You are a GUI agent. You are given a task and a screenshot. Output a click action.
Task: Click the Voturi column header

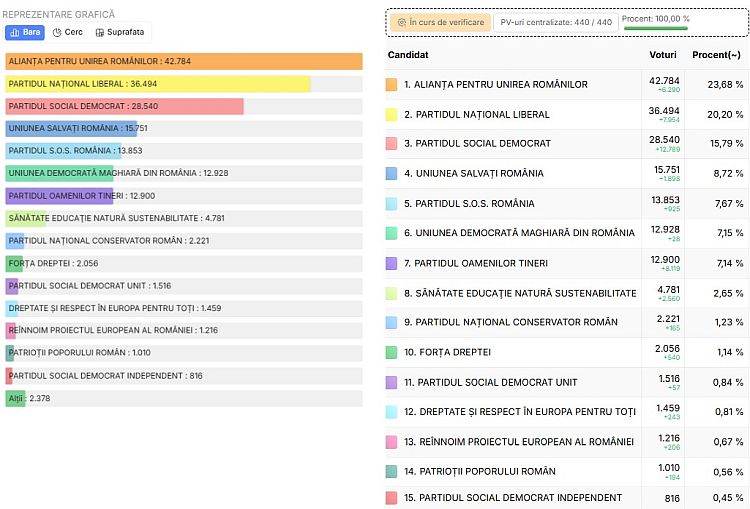pos(663,55)
